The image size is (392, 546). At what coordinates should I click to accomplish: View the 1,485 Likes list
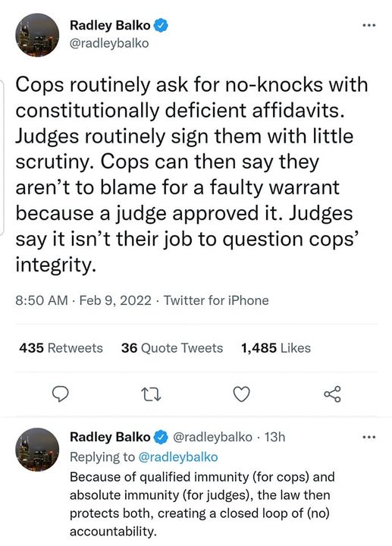pos(276,348)
